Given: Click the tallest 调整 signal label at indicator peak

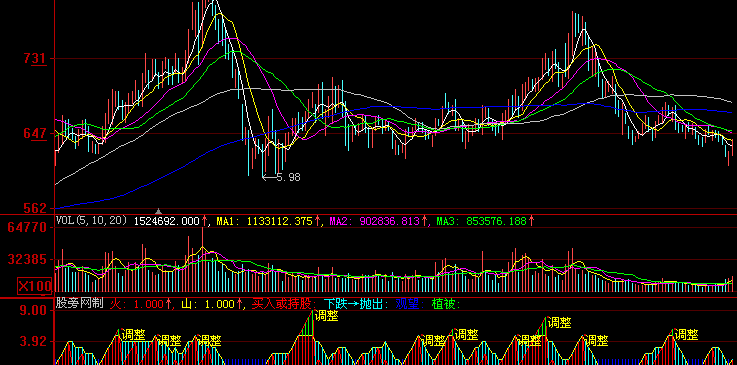Looking at the screenshot, I should [x=327, y=316].
